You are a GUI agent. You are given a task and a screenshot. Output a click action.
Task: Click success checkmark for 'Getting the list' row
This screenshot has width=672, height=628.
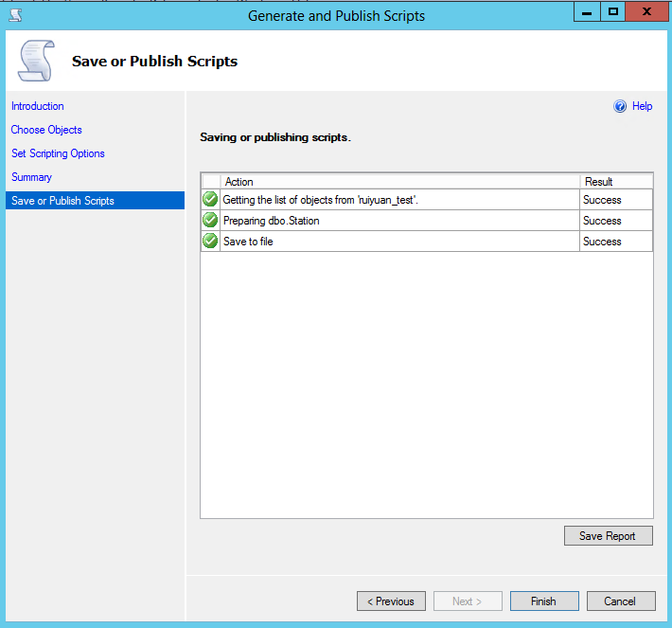click(210, 199)
